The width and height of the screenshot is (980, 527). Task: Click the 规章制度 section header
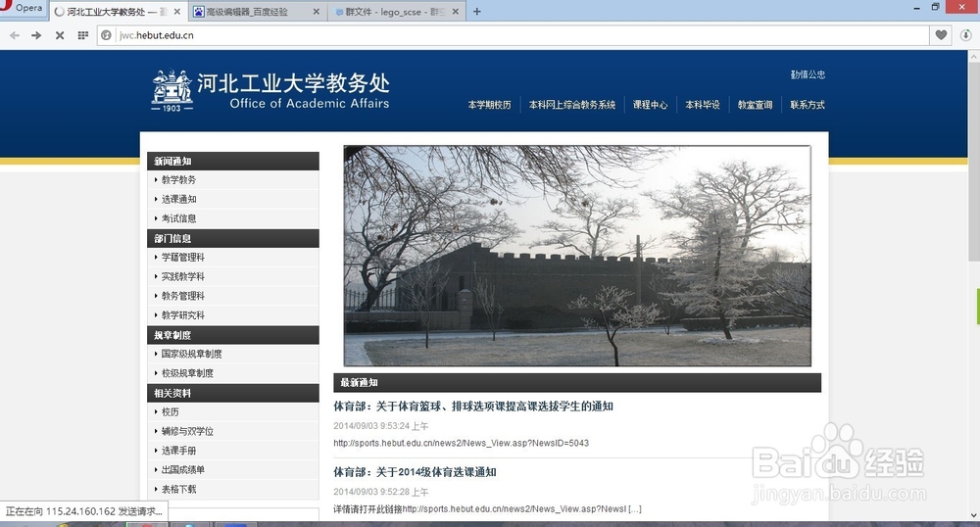(233, 335)
